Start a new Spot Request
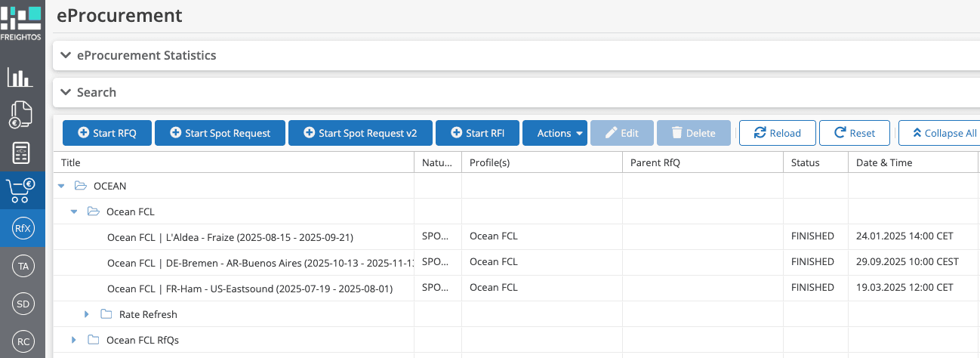 click(x=220, y=133)
